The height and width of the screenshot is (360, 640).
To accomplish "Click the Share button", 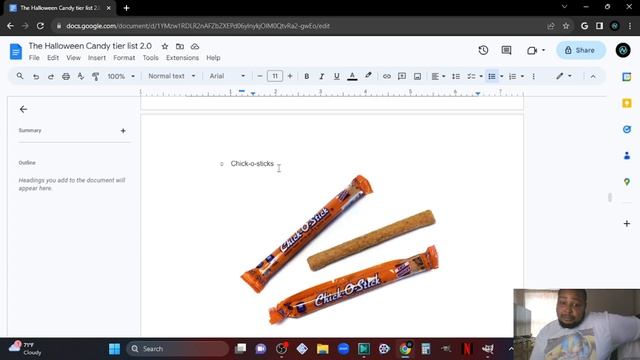I will (x=580, y=50).
